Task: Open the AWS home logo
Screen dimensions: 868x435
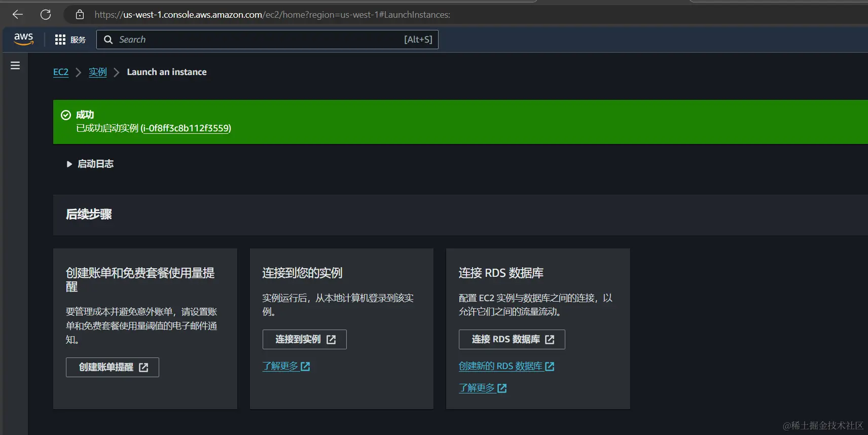Action: [23, 39]
